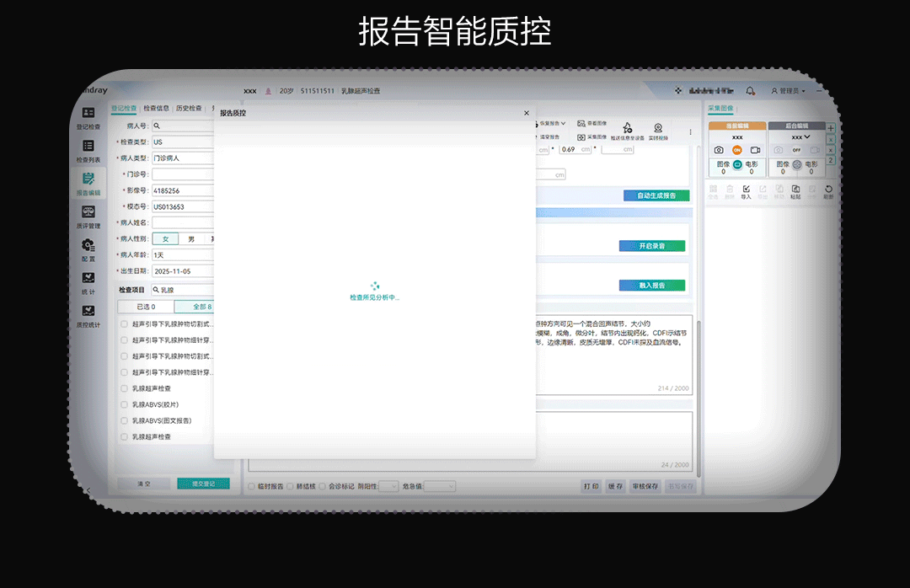
Task: Open the 管理员 user dropdown
Action: coord(789,90)
